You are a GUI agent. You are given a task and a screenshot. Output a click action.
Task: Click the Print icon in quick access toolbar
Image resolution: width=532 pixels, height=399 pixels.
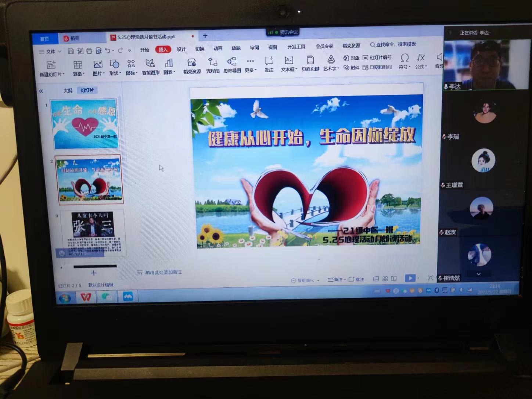coord(89,51)
